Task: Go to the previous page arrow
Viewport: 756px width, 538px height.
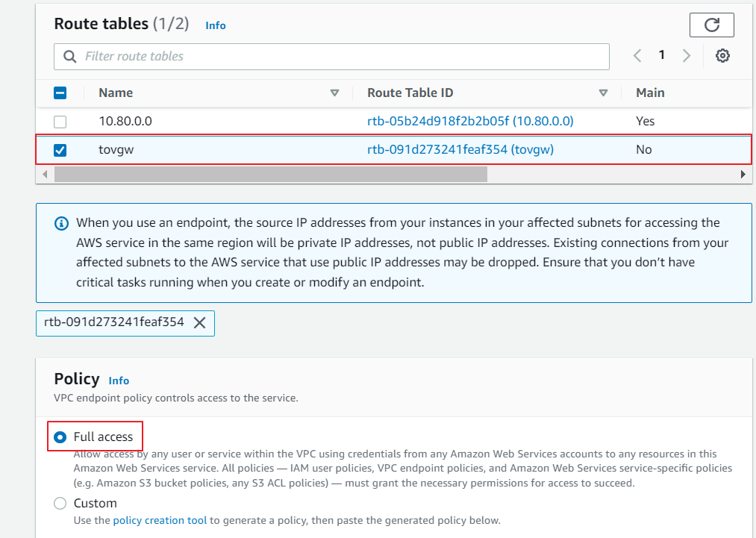Action: (637, 56)
